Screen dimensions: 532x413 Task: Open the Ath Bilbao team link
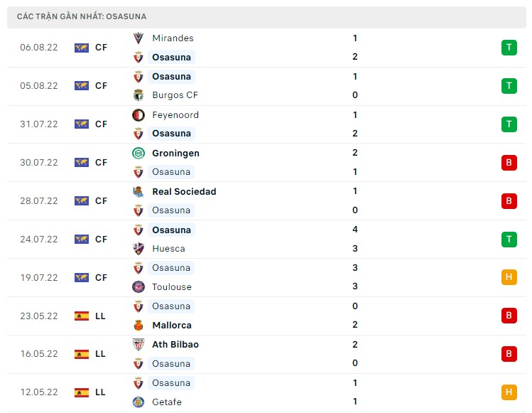(175, 345)
